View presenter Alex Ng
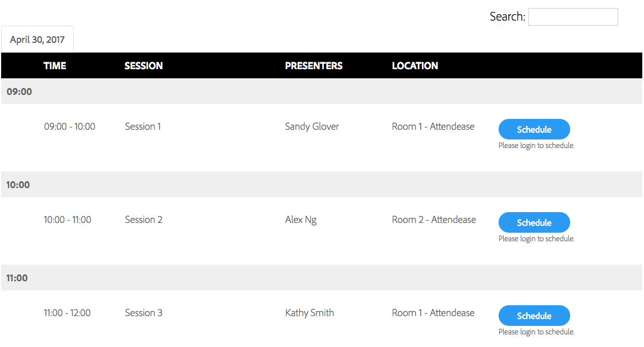 click(301, 220)
